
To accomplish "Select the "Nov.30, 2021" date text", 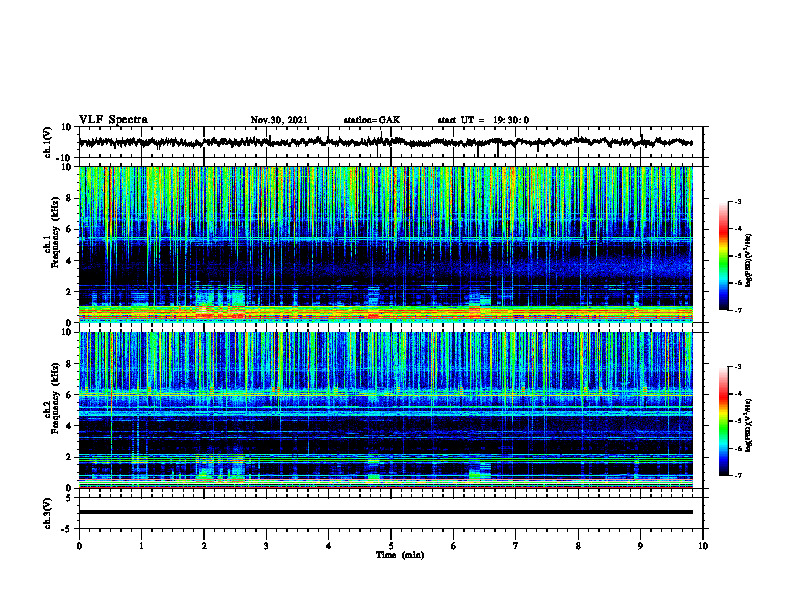I will 279,120.
